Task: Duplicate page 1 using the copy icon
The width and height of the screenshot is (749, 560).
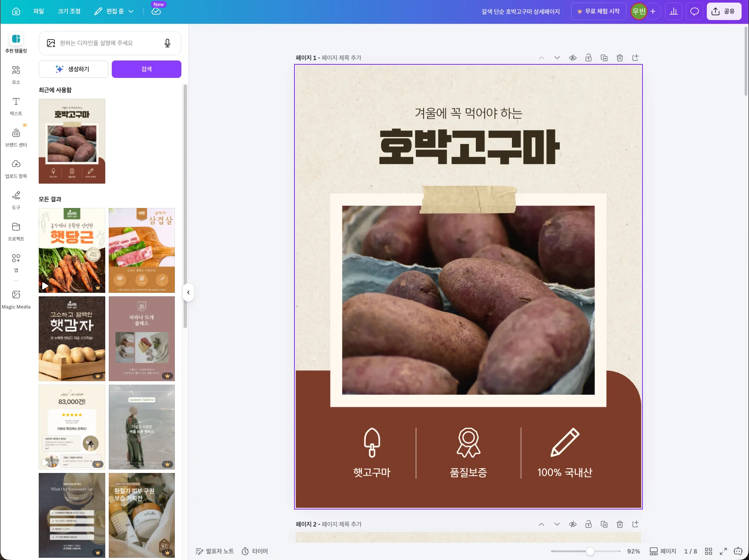Action: click(x=604, y=58)
